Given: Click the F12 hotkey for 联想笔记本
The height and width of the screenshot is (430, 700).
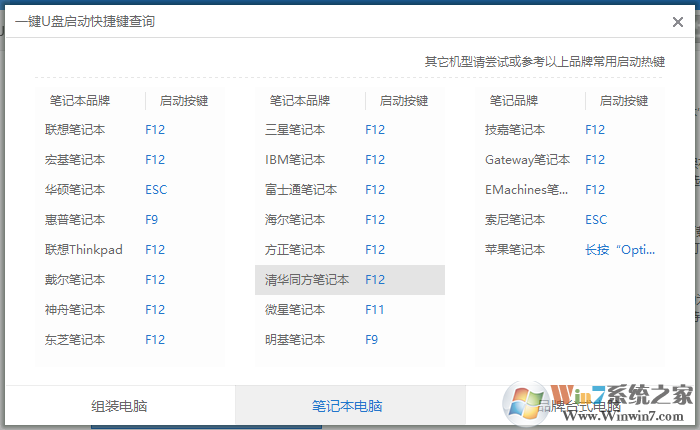Looking at the screenshot, I should (155, 129).
